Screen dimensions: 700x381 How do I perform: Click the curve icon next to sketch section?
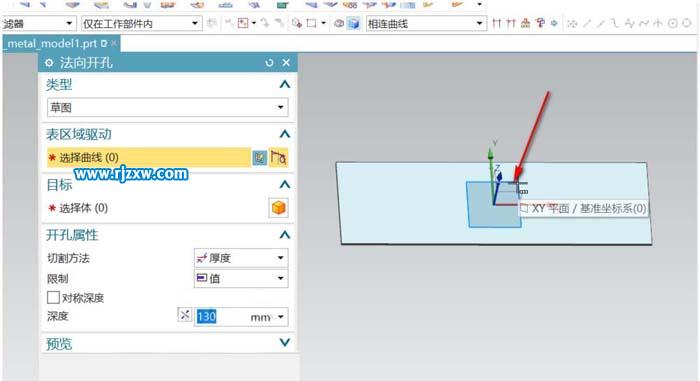click(x=279, y=158)
